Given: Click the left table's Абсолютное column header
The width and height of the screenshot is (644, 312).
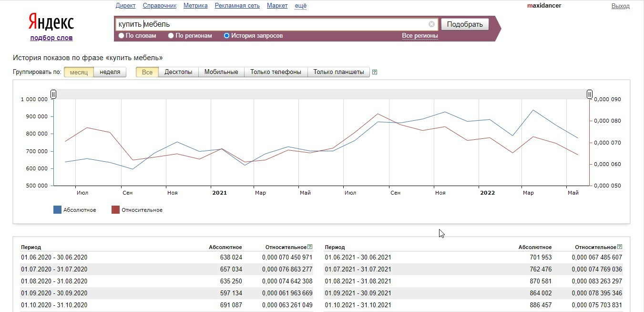Looking at the screenshot, I should pos(225,247).
